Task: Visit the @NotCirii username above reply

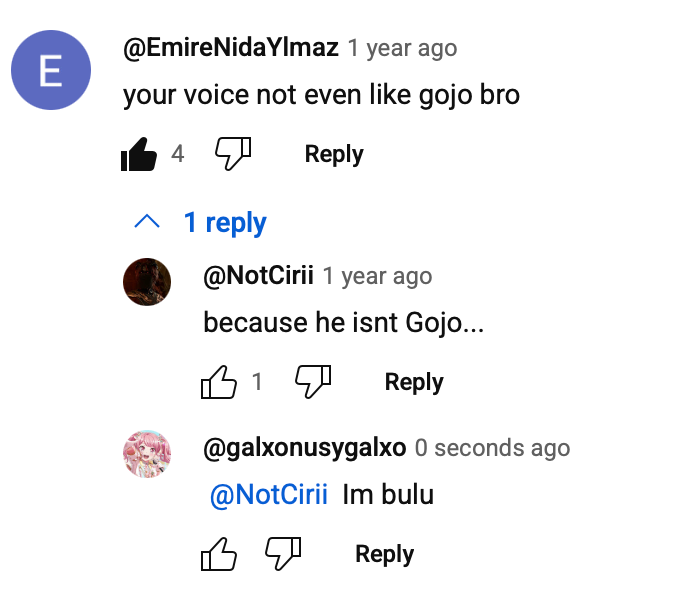Action: (x=258, y=276)
